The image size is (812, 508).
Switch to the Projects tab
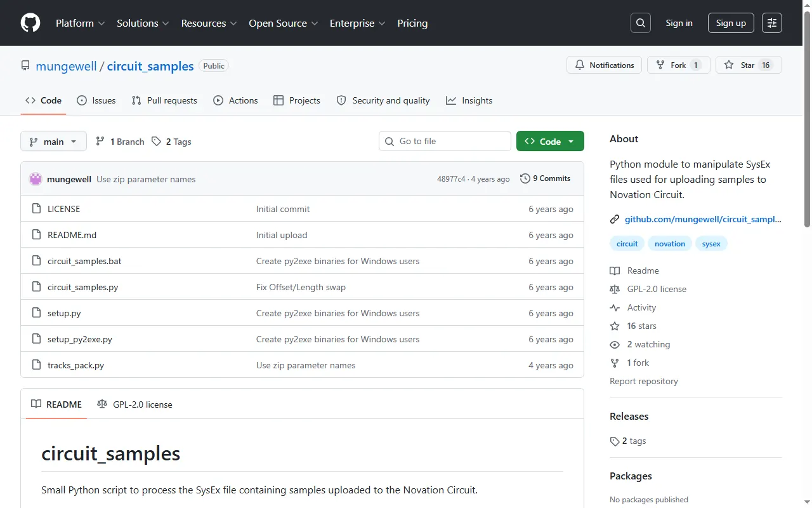tap(297, 100)
